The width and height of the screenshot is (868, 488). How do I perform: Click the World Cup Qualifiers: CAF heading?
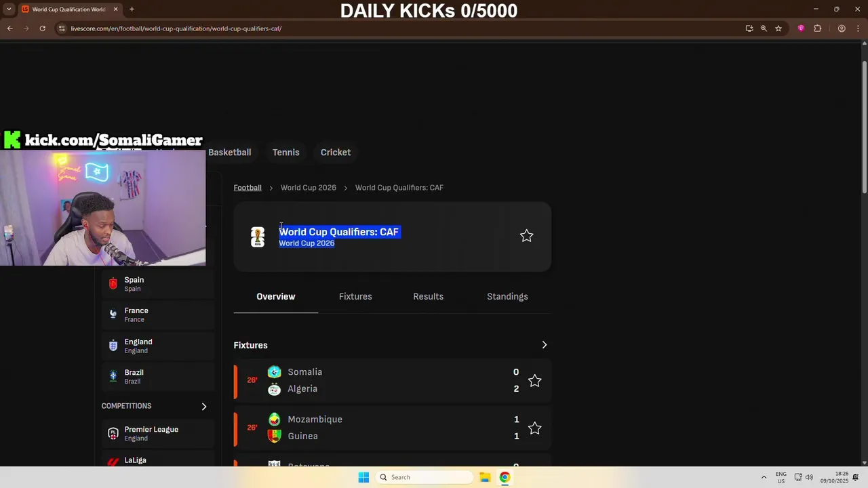pyautogui.click(x=338, y=232)
